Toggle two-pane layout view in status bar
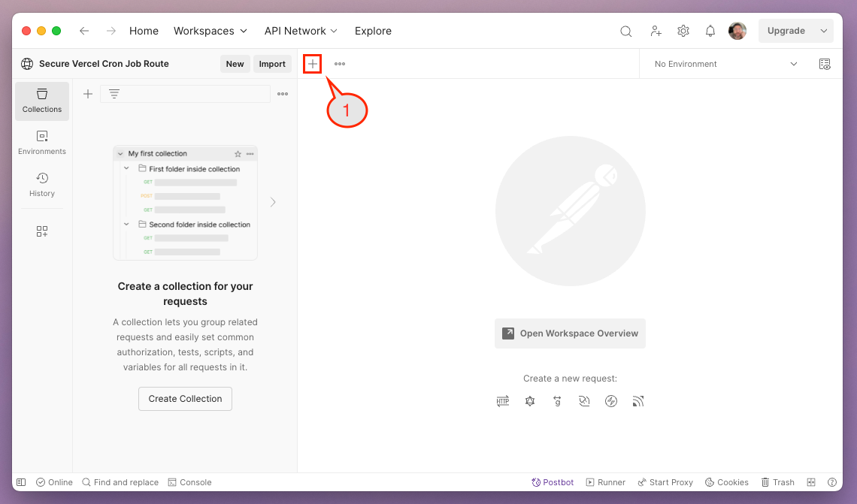 [x=811, y=482]
